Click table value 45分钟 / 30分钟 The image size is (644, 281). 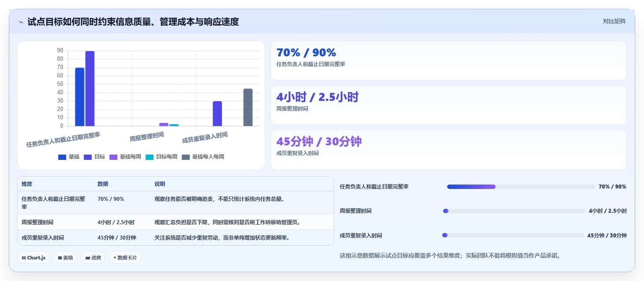pyautogui.click(x=117, y=238)
